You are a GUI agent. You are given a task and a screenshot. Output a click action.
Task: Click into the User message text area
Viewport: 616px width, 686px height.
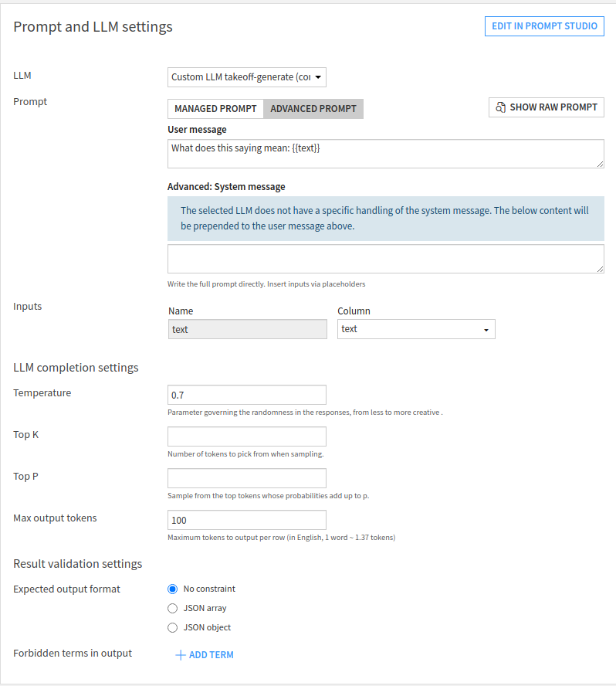point(385,154)
